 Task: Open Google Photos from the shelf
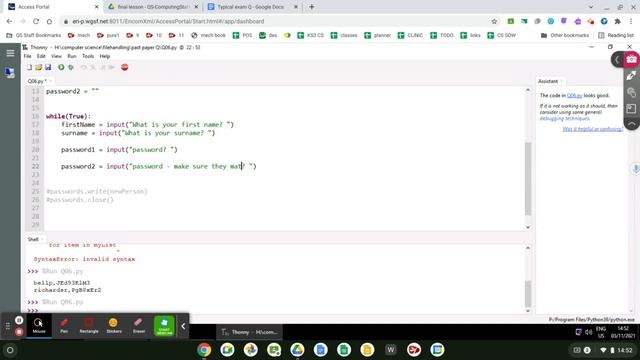[x=251, y=350]
